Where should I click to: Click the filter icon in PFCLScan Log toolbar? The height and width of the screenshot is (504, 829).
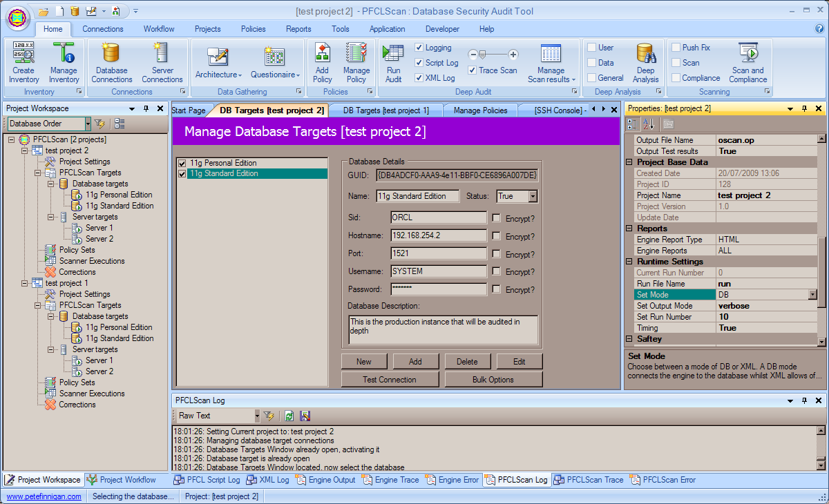click(x=269, y=416)
